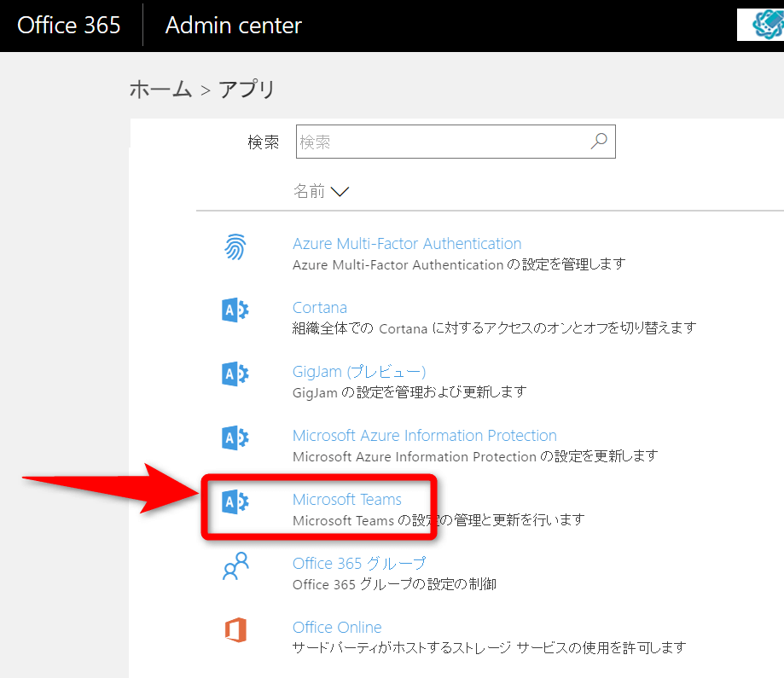Sort the list by the 名前 column header
This screenshot has width=784, height=678.
pyautogui.click(x=309, y=192)
